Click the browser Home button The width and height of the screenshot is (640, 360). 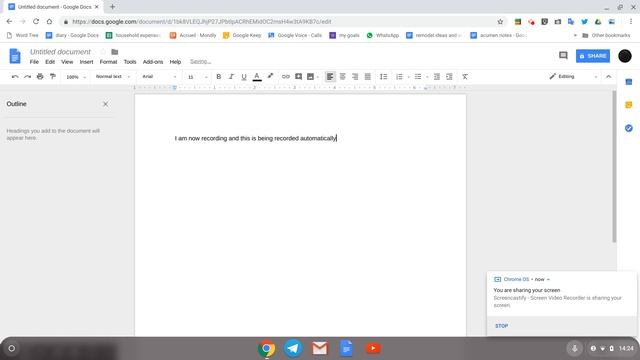pos(49,22)
